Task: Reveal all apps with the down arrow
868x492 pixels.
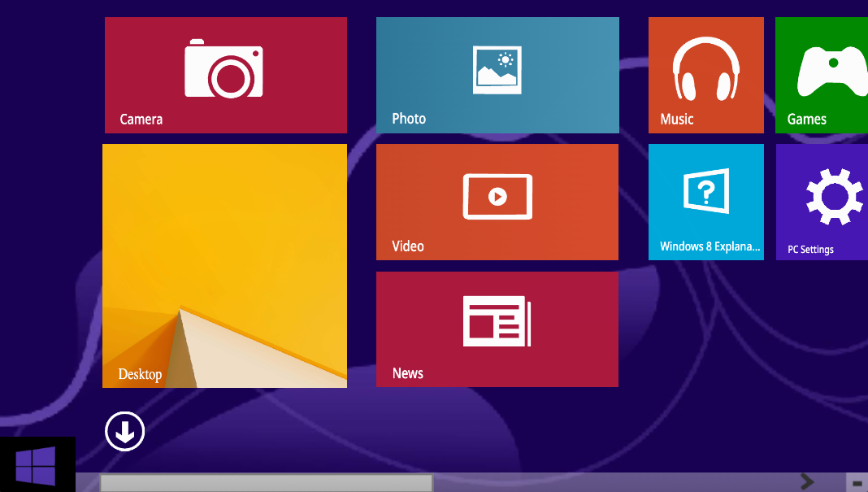Action: point(124,431)
